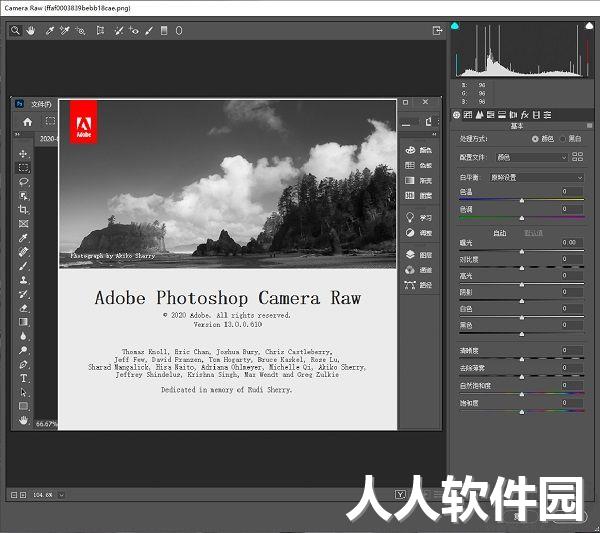Click the 高光 highlights slider handle
The image size is (600, 533).
pyautogui.click(x=522, y=285)
